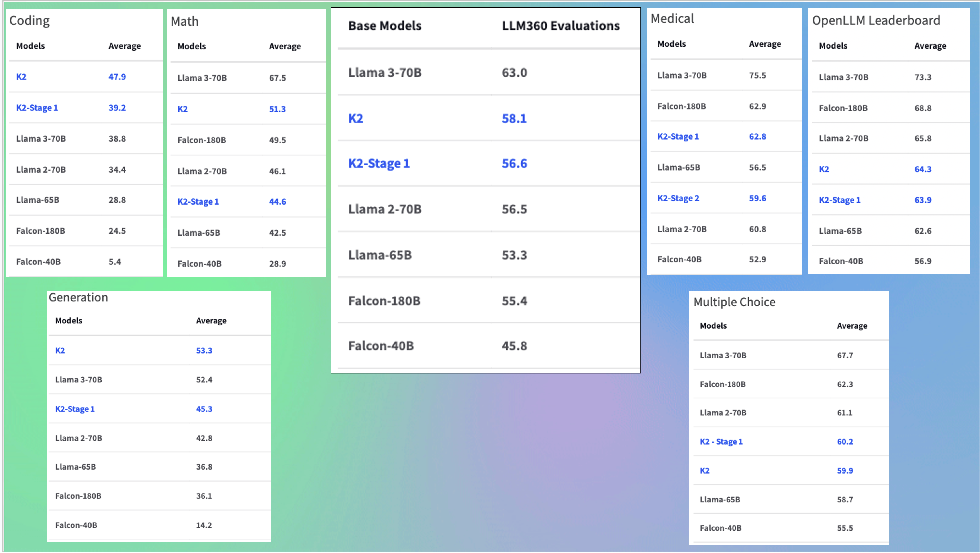Click Llama-65B in Multiple Choice table

click(720, 499)
